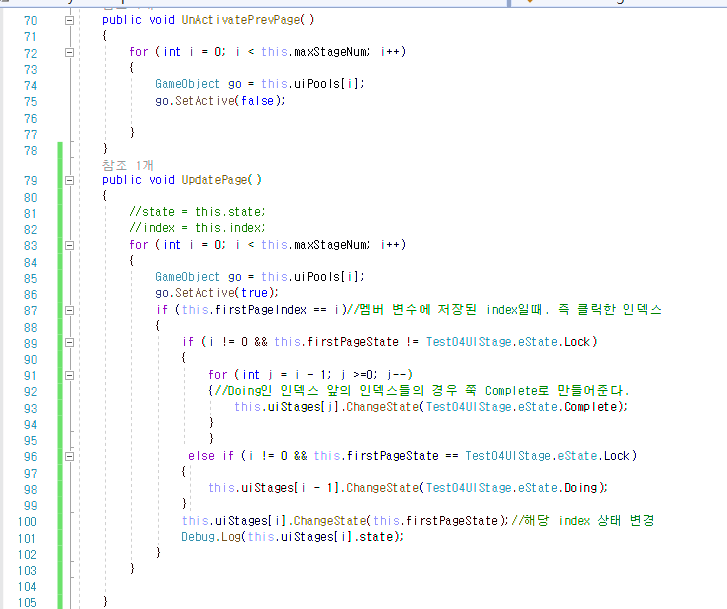This screenshot has width=727, height=609.
Task: Collapse the inner for loop, line 91
Action: pyautogui.click(x=69, y=375)
